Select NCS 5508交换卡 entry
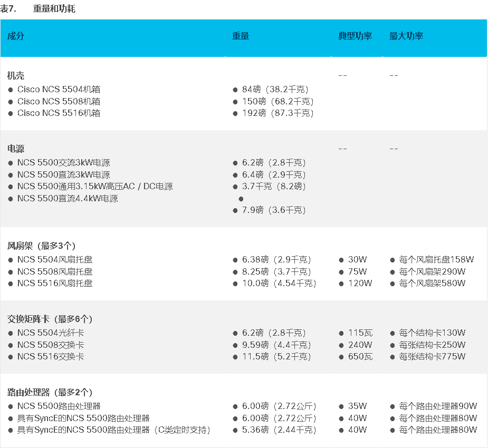 51,345
